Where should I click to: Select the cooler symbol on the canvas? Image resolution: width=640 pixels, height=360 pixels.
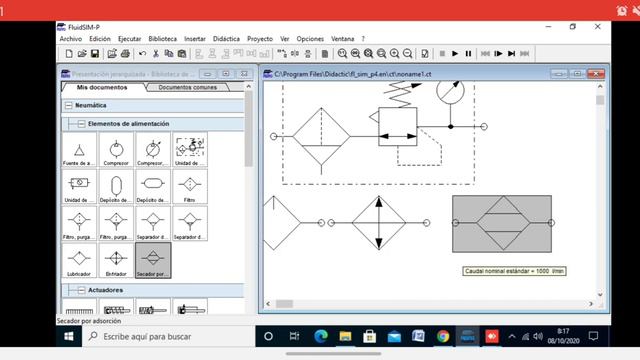[379, 223]
